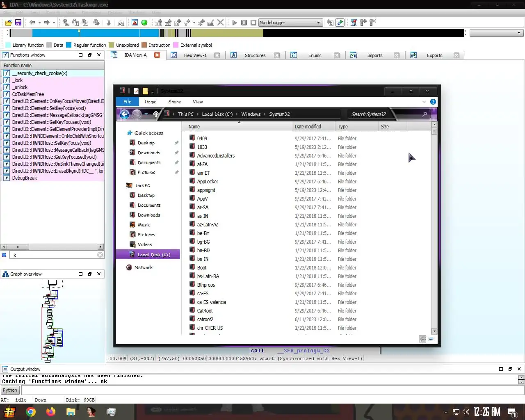Switch to the Hex View-1 tab

(195, 55)
